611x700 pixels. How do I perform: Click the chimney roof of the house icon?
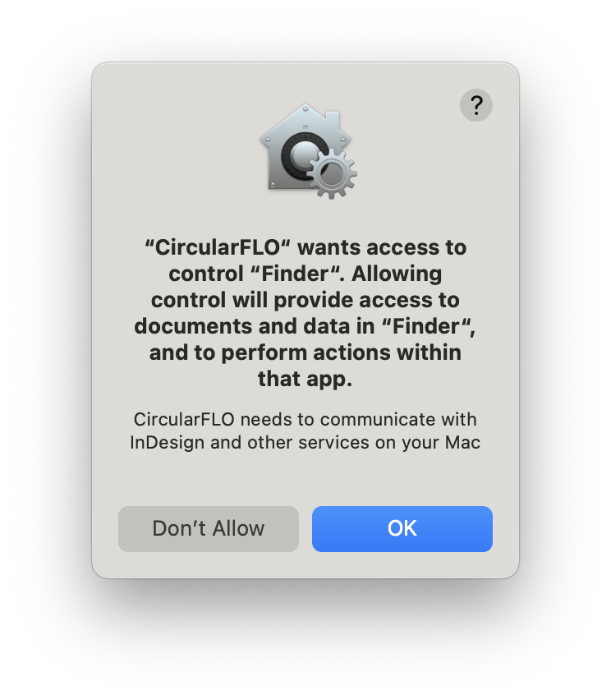[x=333, y=120]
